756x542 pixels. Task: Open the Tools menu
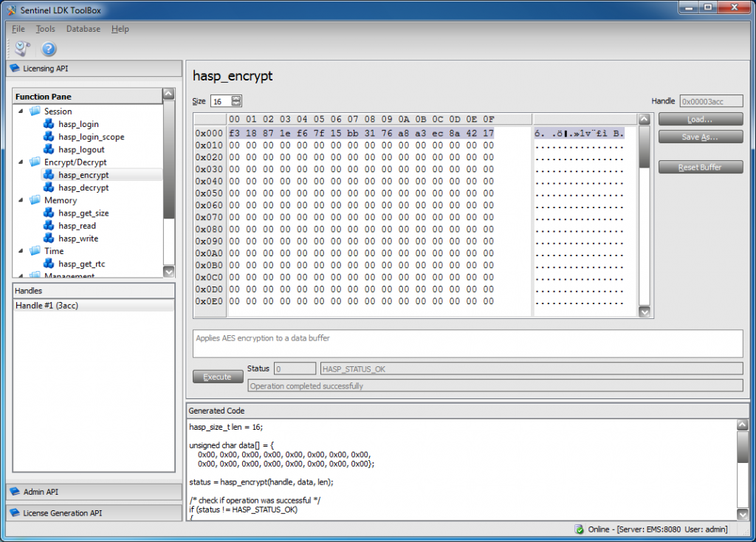pyautogui.click(x=45, y=29)
